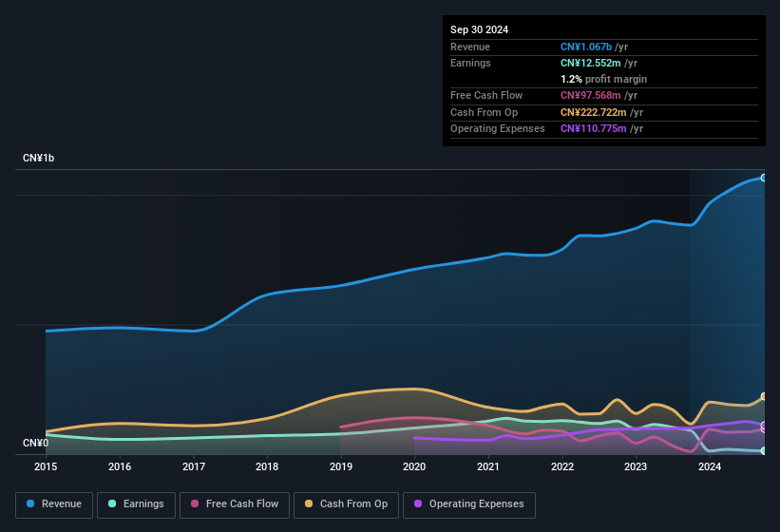The width and height of the screenshot is (780, 532).
Task: Select the 2017 x-axis label
Action: [194, 466]
